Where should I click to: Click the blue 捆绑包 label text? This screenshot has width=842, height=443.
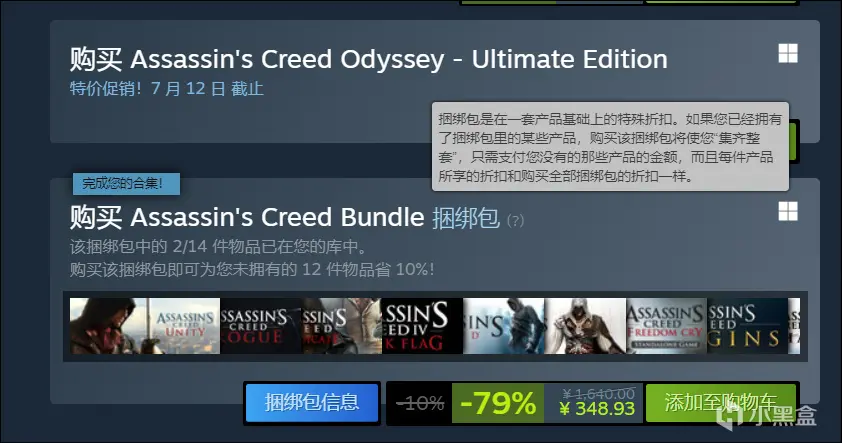pos(466,218)
